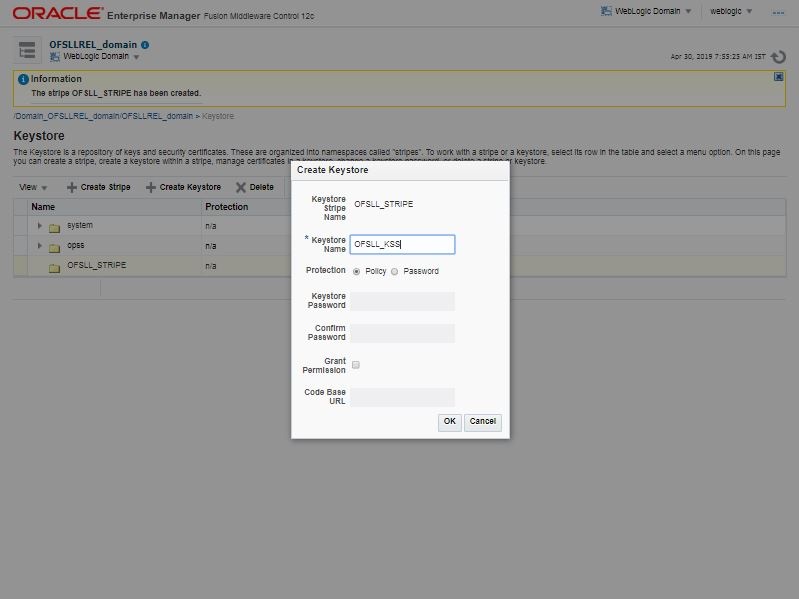Open the three-dots overflow menu
Screen dimensions: 799x599
(x=778, y=12)
